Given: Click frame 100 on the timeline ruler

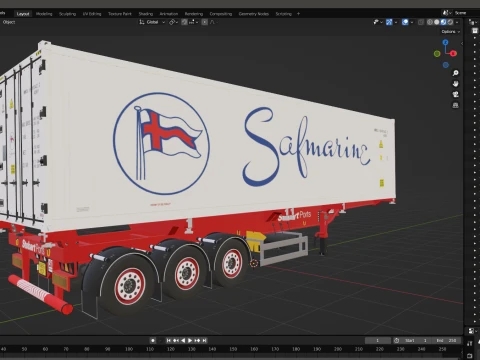Looking at the screenshot, I should (x=129, y=349).
